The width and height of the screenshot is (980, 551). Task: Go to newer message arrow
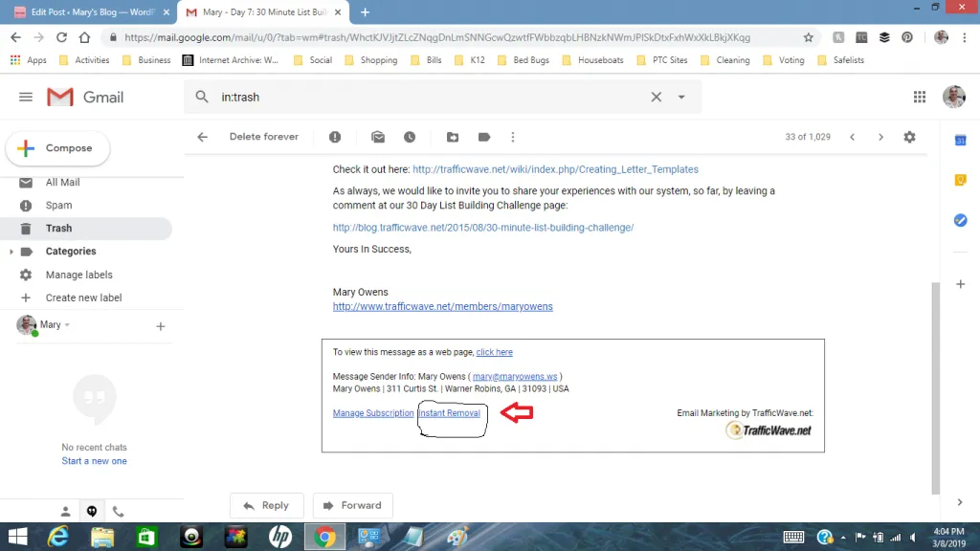852,137
